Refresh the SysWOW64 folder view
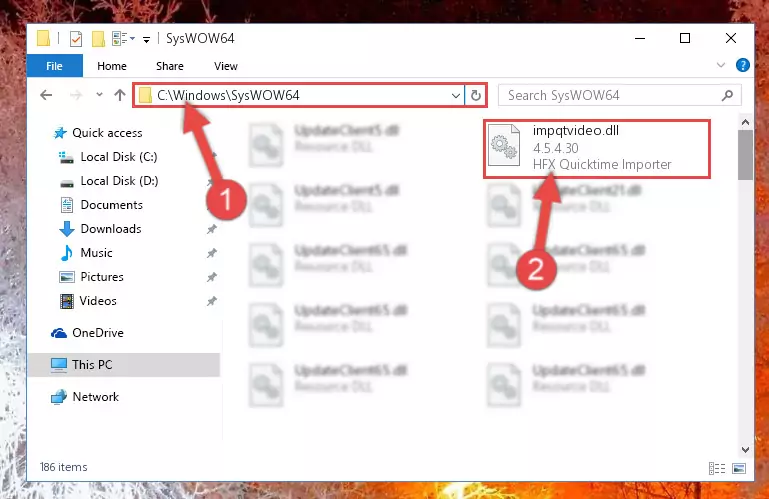 pos(476,95)
